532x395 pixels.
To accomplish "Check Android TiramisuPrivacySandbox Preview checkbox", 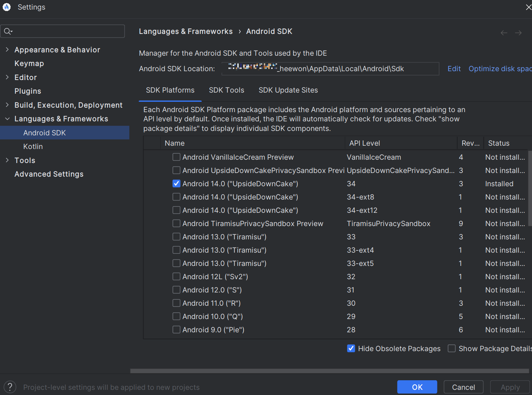I will 176,224.
